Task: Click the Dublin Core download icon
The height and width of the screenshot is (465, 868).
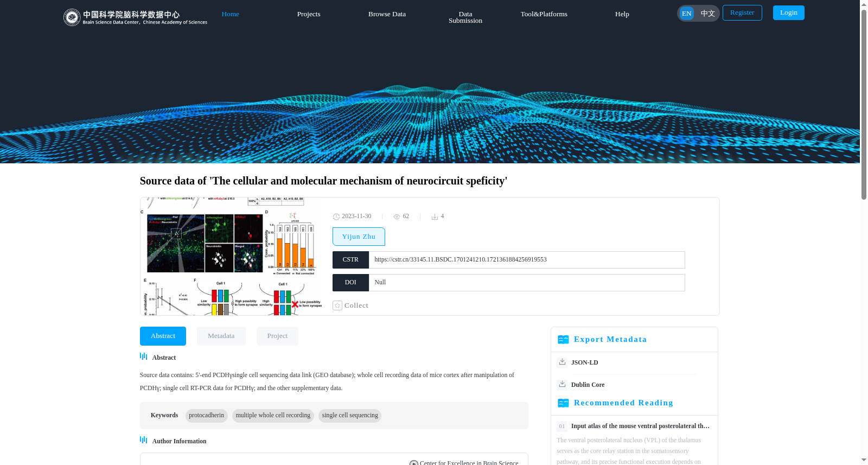Action: [x=562, y=384]
